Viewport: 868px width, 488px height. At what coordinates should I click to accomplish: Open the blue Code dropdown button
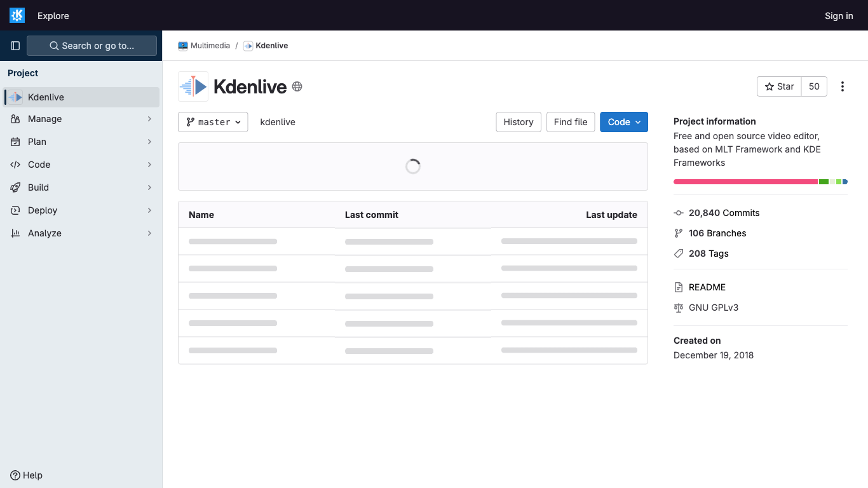624,122
